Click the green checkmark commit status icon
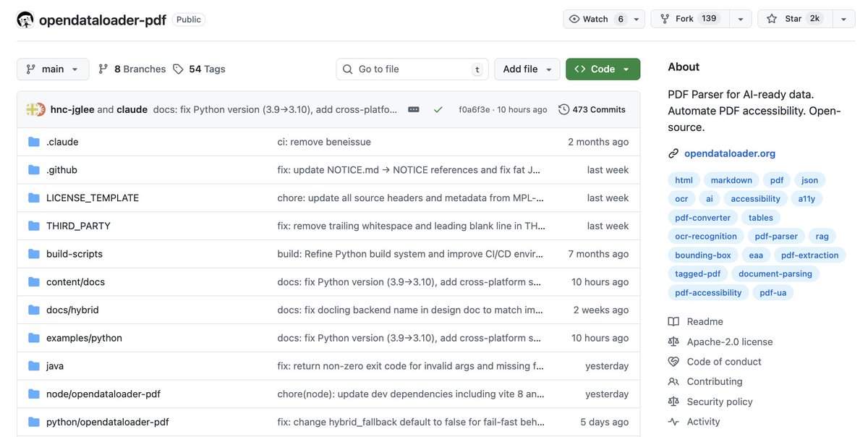 tap(438, 109)
